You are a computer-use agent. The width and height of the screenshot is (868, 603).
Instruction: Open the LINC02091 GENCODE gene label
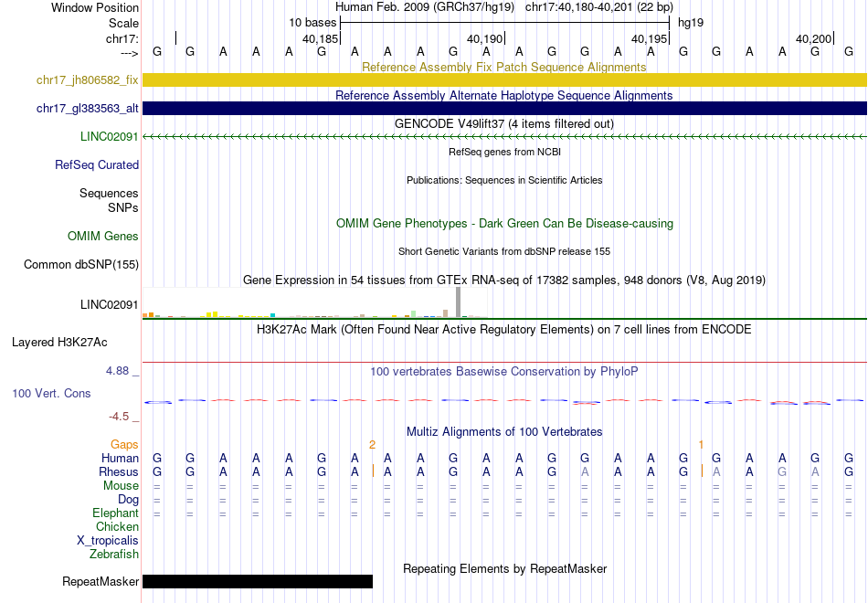(x=109, y=136)
